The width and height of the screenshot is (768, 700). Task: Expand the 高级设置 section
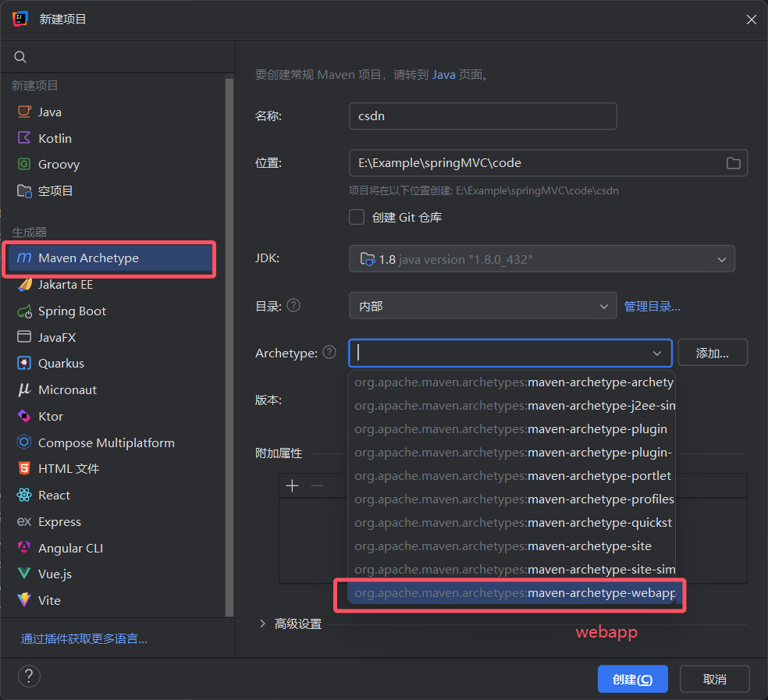tap(262, 624)
